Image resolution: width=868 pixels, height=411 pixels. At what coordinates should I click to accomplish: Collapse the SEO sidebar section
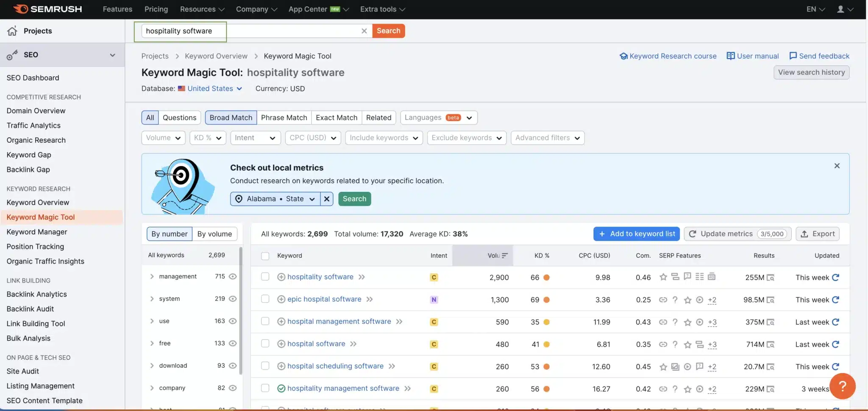coord(112,55)
